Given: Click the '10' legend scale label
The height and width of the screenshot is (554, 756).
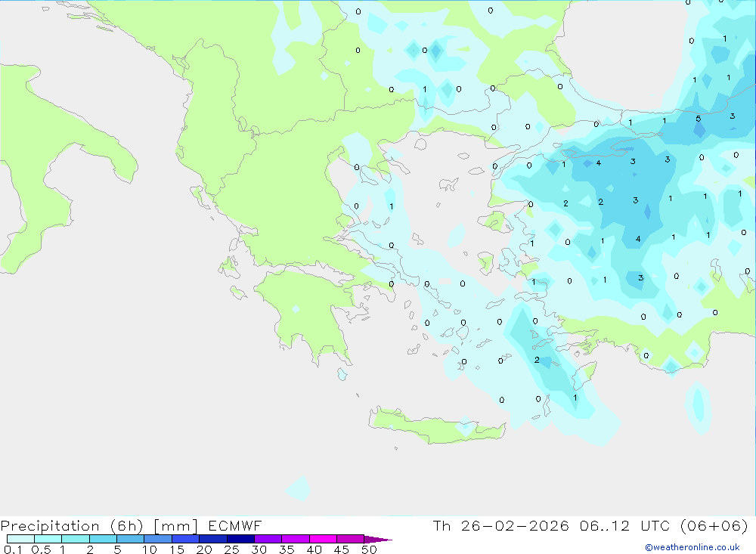Looking at the screenshot, I should click(150, 549).
